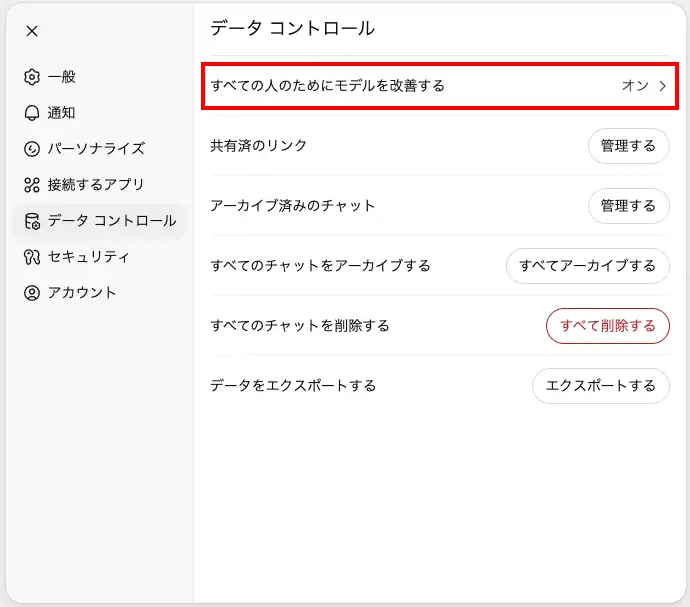690x607 pixels.
Task: Click the すべてのチャットをアーカイブする label
Action: 320,265
